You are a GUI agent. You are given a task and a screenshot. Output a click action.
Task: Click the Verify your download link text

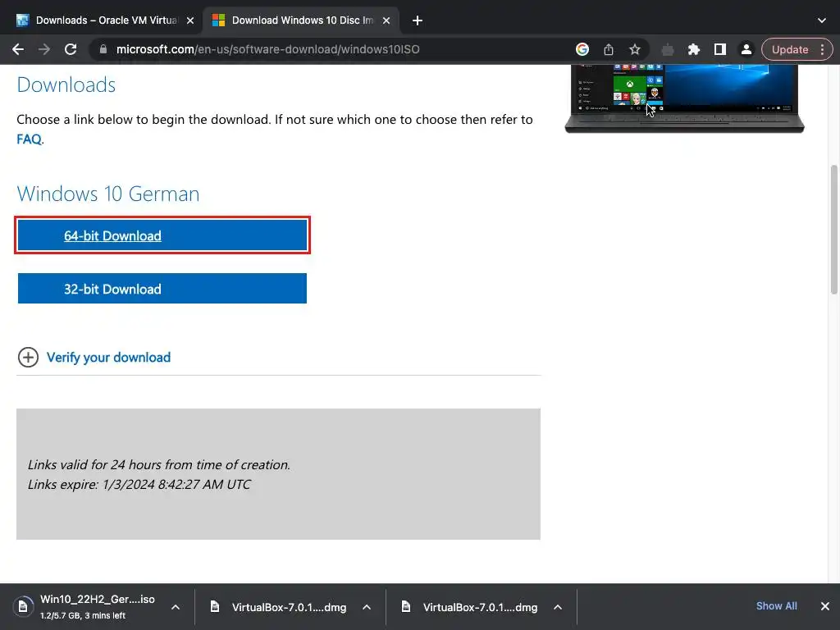(108, 358)
